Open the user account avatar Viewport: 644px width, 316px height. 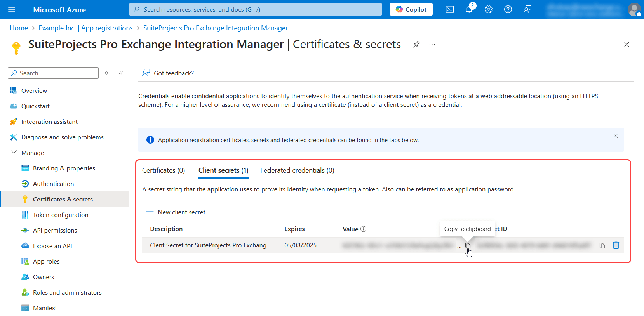(634, 9)
